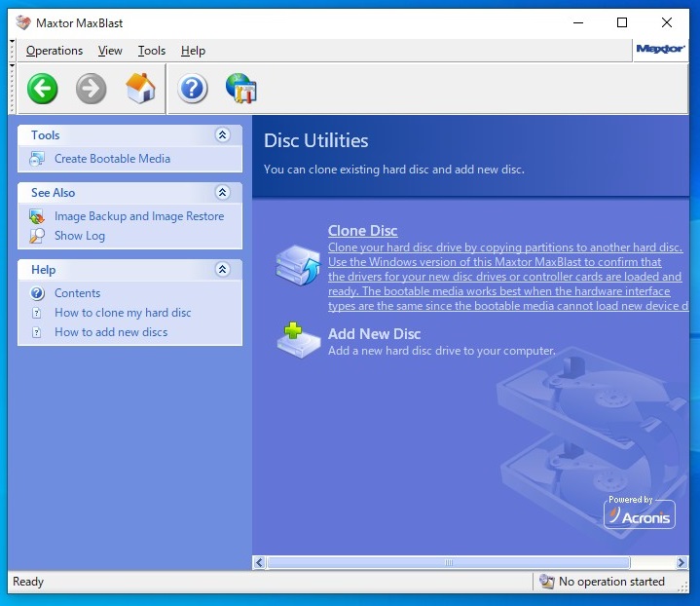
Task: Click the Contents help icon
Action: (x=37, y=293)
